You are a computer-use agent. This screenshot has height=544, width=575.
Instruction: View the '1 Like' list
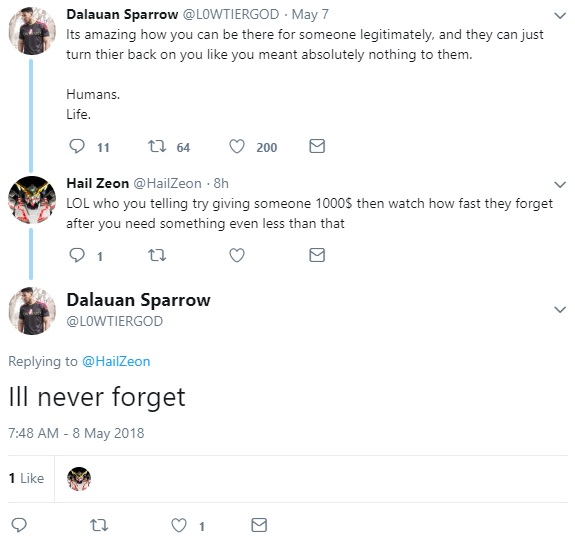(26, 478)
